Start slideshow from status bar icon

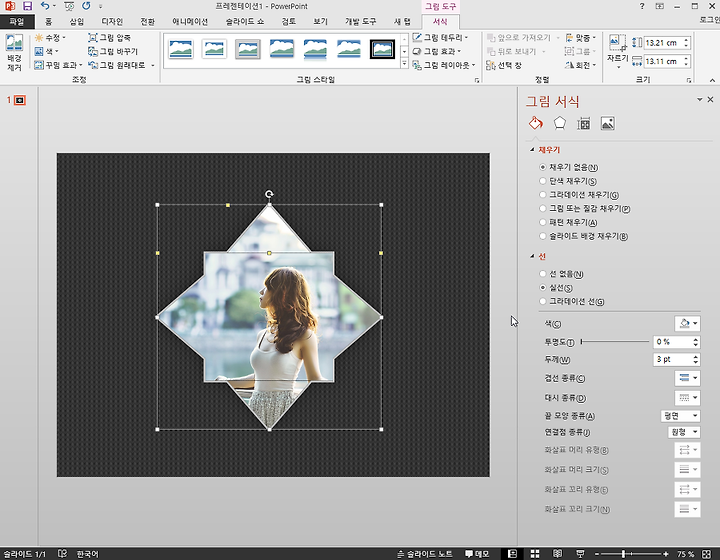(x=580, y=554)
